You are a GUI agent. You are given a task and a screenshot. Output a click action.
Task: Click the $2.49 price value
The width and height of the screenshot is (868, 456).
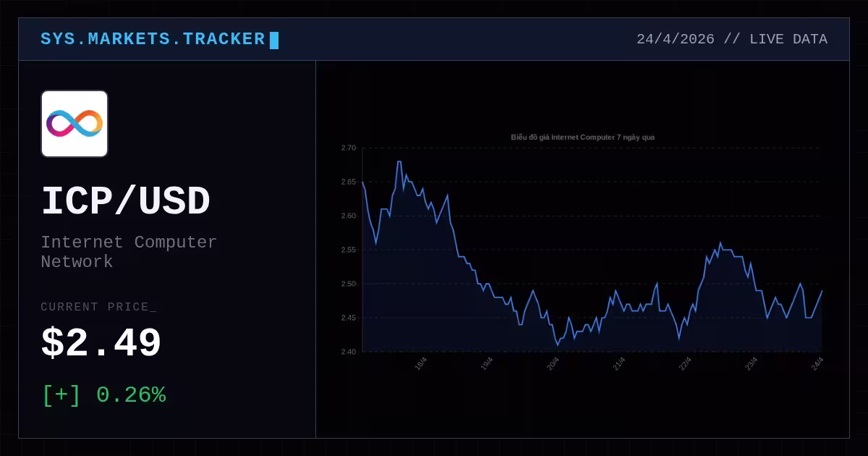pos(101,343)
